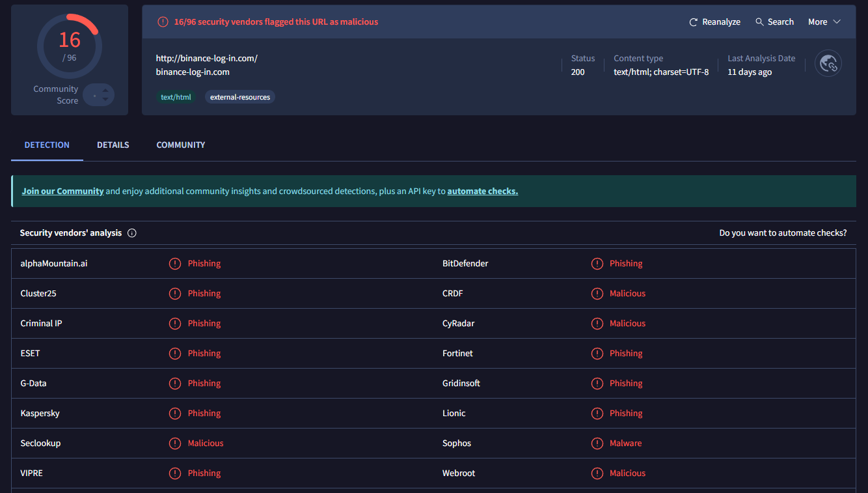Click the 16/96 detection score gauge

[70, 46]
